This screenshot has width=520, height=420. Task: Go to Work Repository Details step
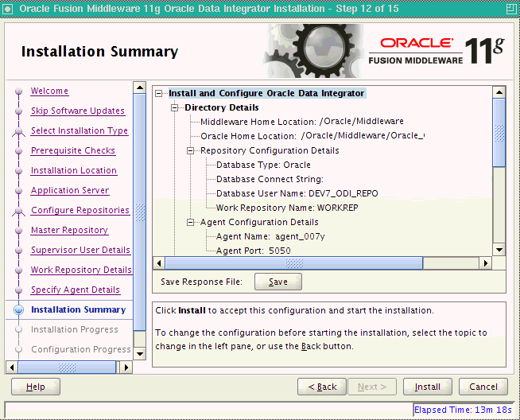click(x=81, y=270)
